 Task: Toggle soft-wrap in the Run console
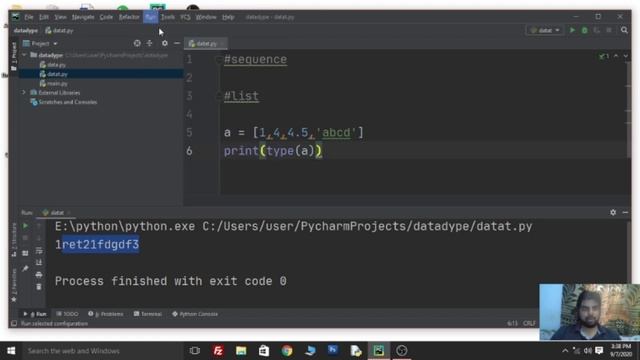39,250
